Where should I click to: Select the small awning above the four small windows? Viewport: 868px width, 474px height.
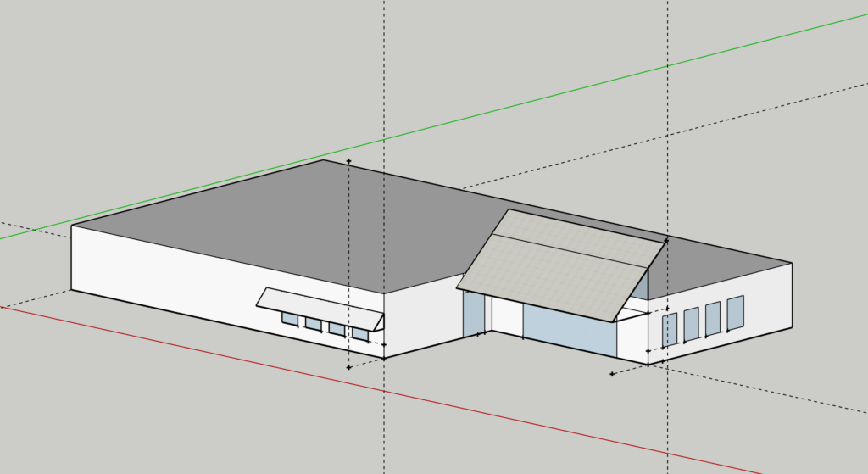click(320, 309)
